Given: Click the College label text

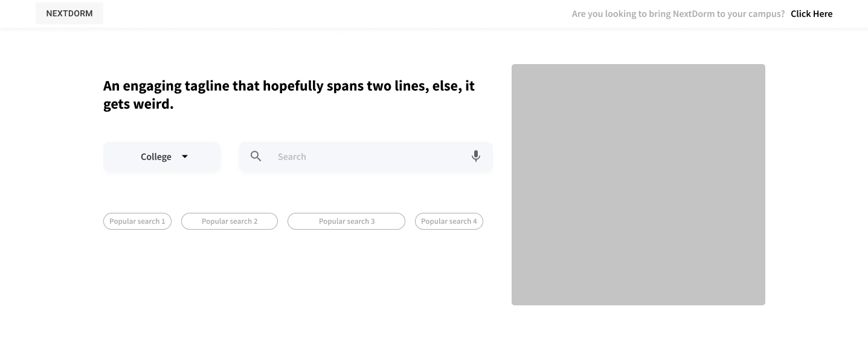Looking at the screenshot, I should pos(156,157).
